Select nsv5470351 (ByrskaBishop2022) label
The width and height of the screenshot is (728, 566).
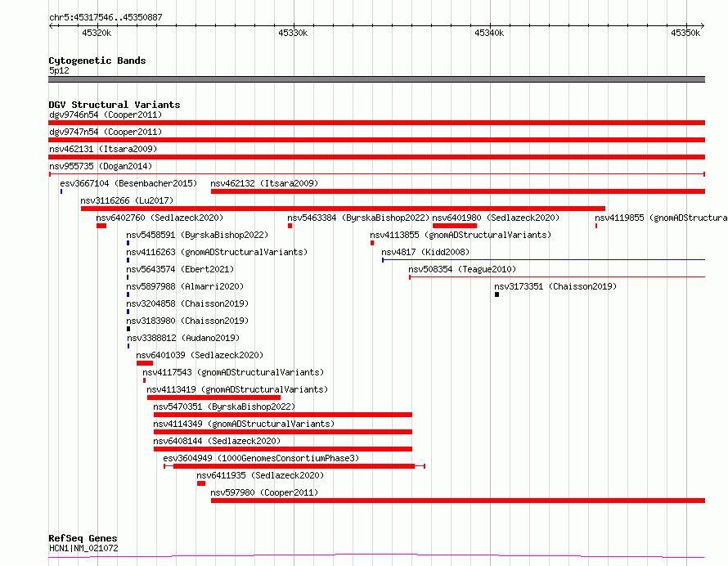[224, 407]
